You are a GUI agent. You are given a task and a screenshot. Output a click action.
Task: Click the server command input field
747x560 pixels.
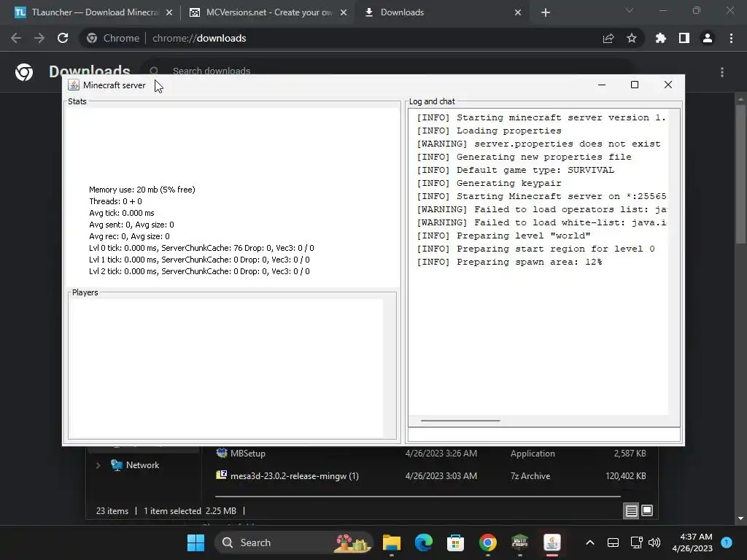pos(544,435)
